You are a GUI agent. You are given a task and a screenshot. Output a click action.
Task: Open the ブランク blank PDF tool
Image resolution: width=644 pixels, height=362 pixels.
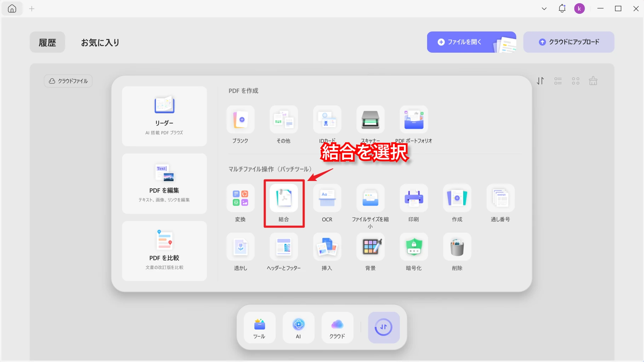coord(240,120)
